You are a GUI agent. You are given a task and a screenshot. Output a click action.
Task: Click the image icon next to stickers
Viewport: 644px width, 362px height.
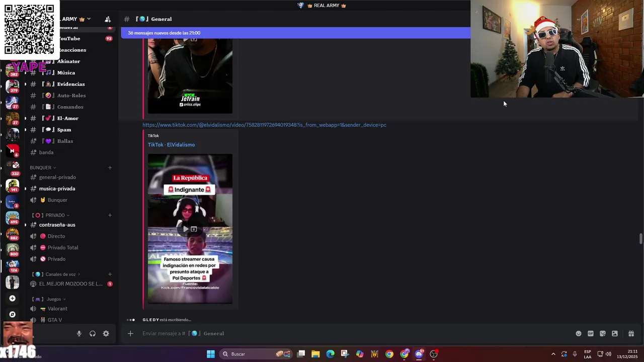pyautogui.click(x=615, y=333)
